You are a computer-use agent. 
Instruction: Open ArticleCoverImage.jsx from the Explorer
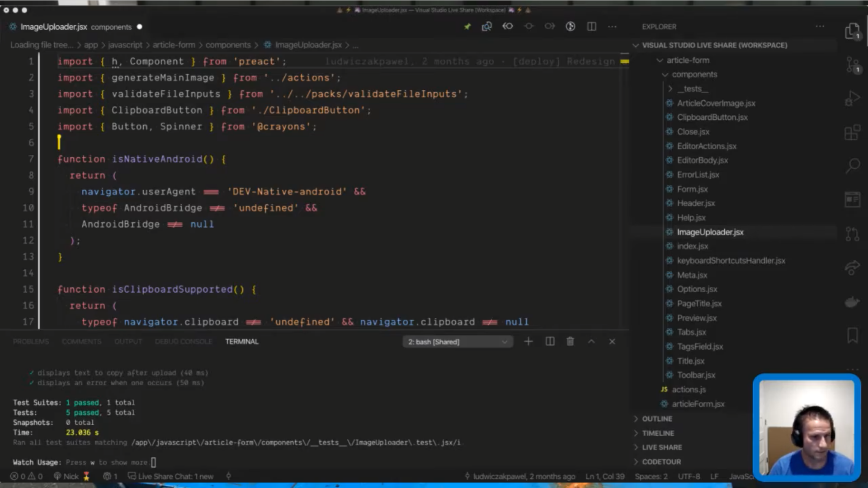[716, 103]
